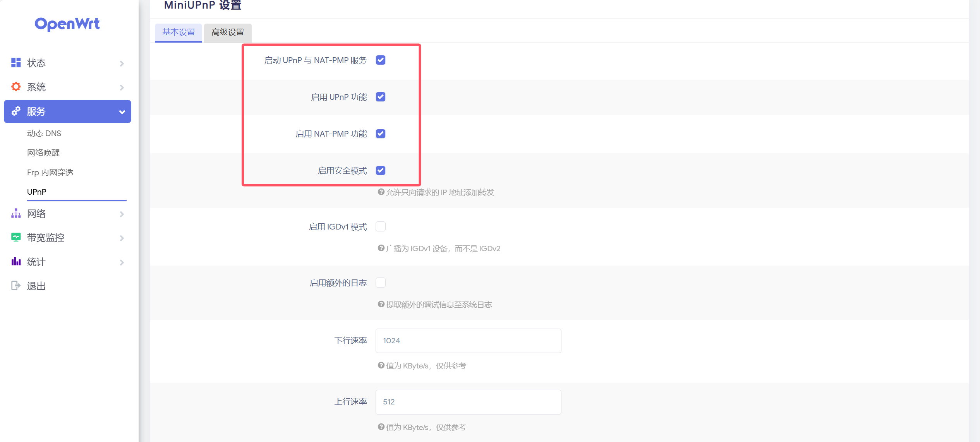Click the 带宽监控 monitor icon
980x442 pixels.
(x=16, y=237)
